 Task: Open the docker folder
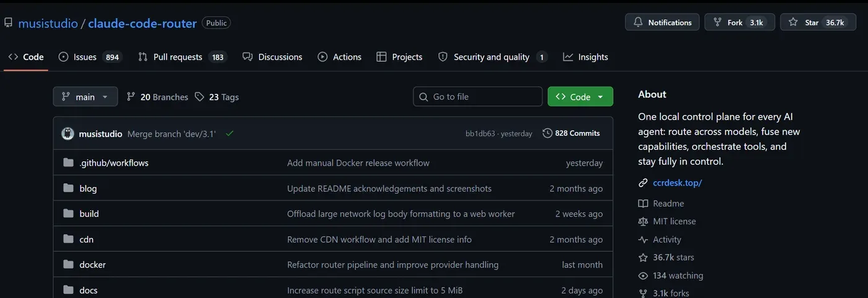pos(92,265)
